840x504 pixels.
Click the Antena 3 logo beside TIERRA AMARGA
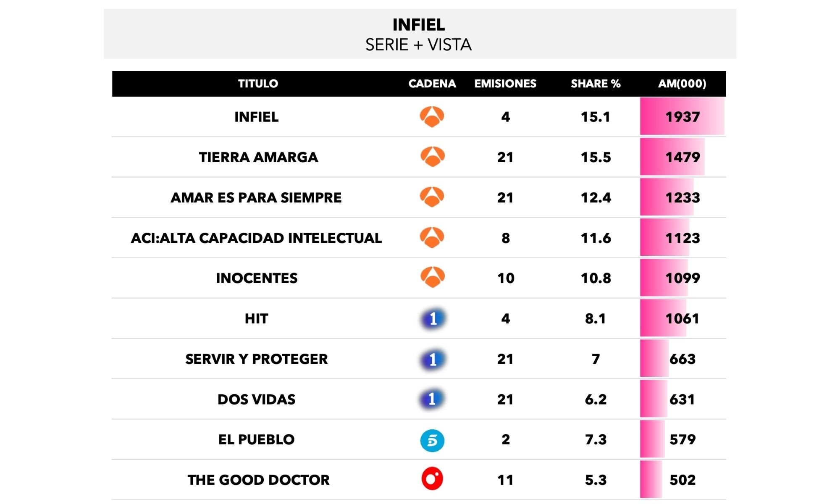tap(432, 157)
